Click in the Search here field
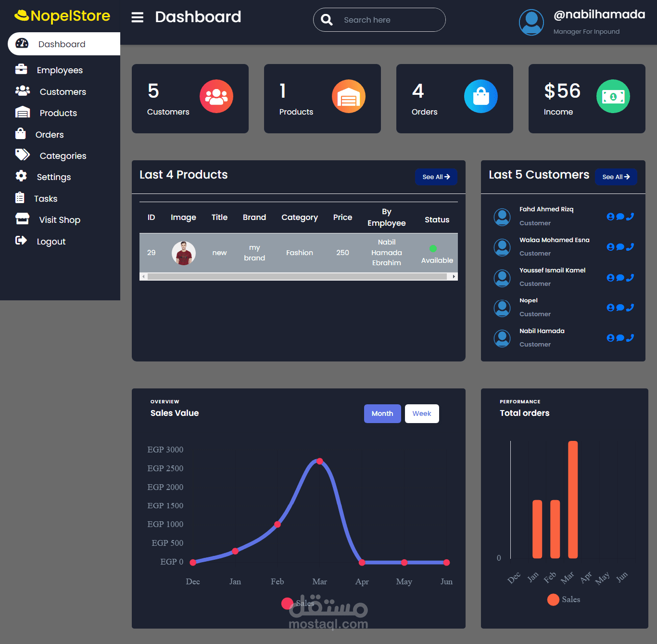 [x=379, y=20]
